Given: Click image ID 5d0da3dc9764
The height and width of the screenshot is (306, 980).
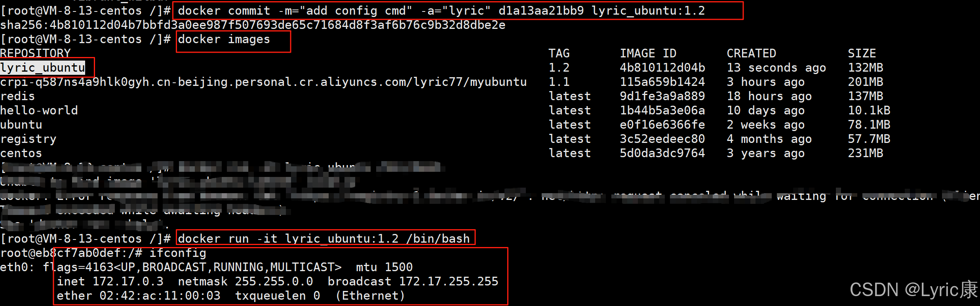Looking at the screenshot, I should pos(662,153).
